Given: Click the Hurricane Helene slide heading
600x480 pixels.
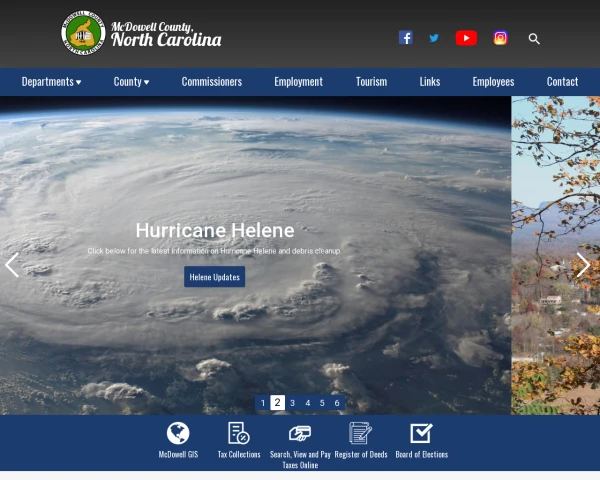Looking at the screenshot, I should [x=215, y=230].
